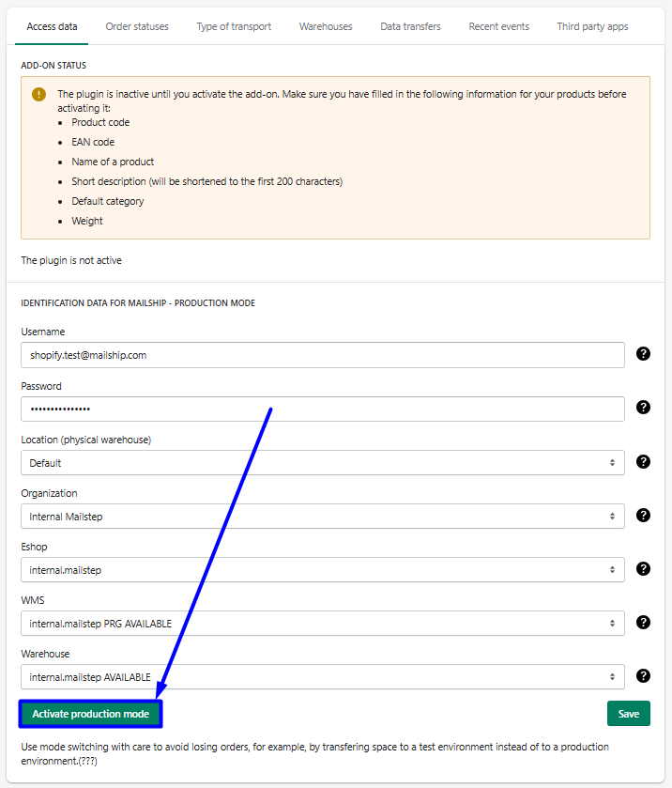Click the help icon beside Username field
The height and width of the screenshot is (788, 672).
coord(643,354)
